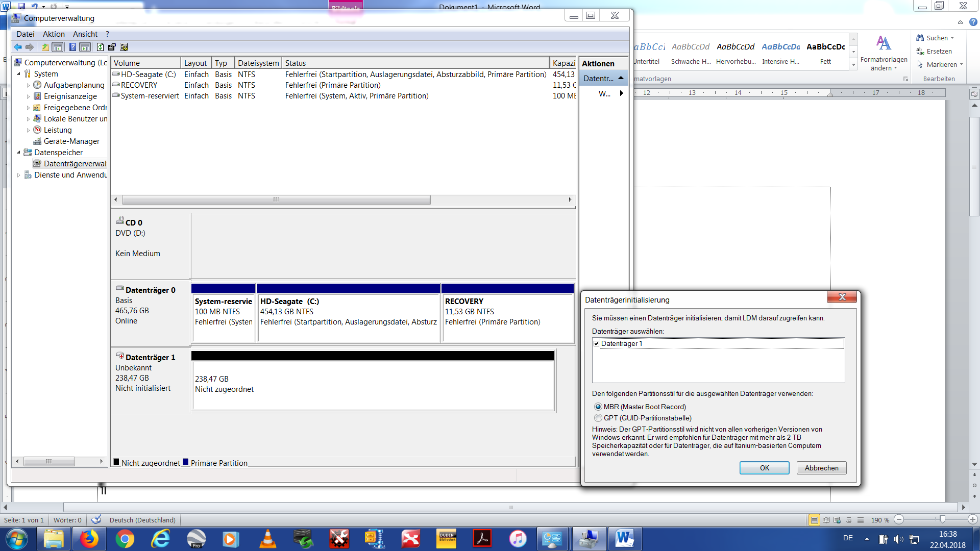
Task: Click the blue Back arrow in toolbar
Action: [18, 47]
